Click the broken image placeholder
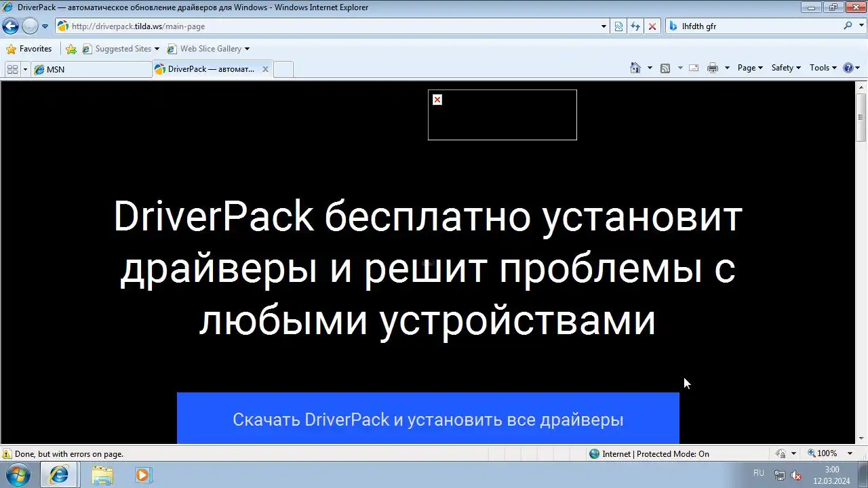 tap(502, 115)
